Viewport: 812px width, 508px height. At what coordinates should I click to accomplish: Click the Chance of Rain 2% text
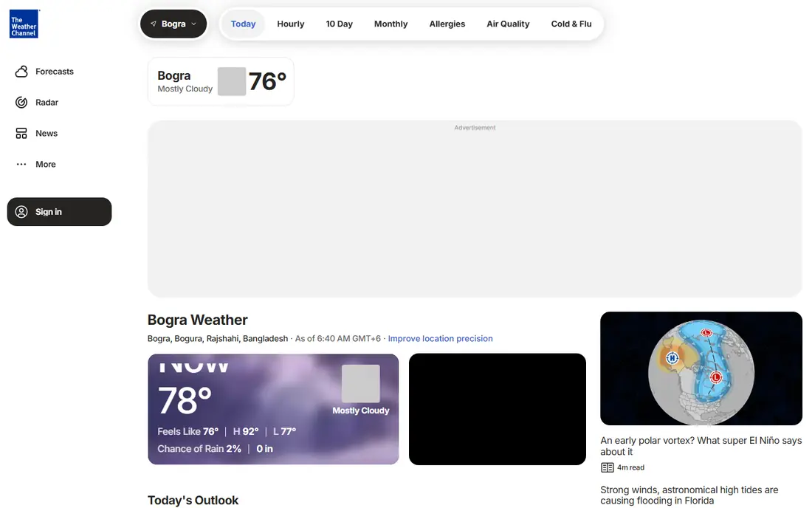tap(199, 449)
